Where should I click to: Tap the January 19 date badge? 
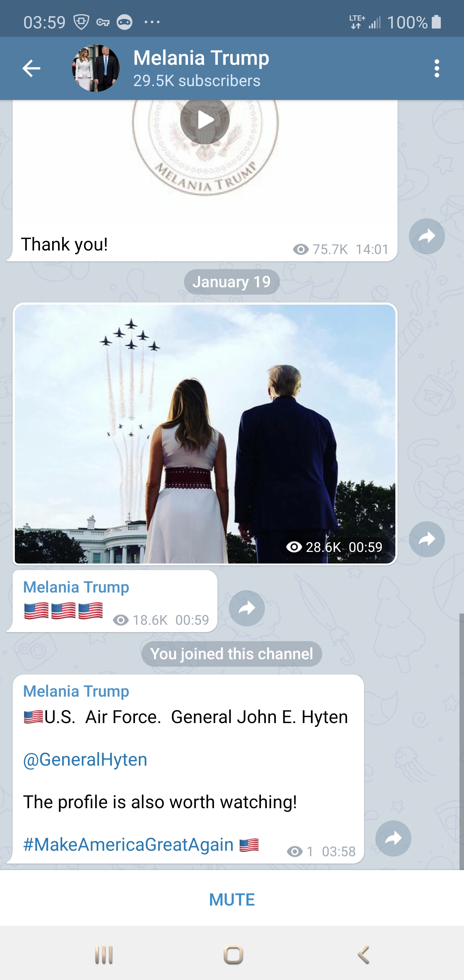[232, 282]
